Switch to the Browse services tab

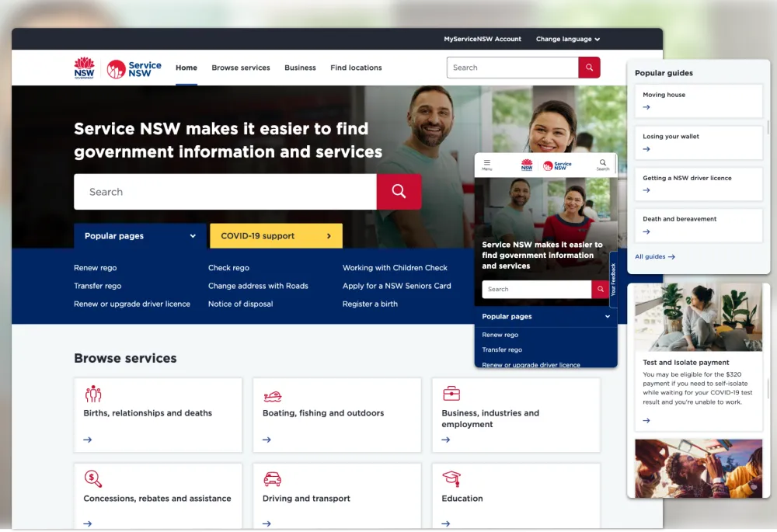pos(241,68)
